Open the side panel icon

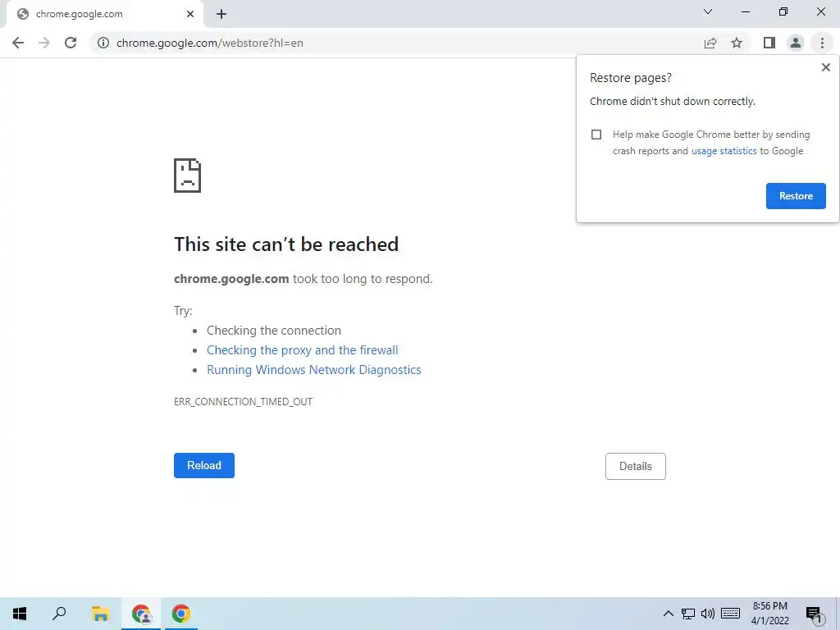pos(769,43)
